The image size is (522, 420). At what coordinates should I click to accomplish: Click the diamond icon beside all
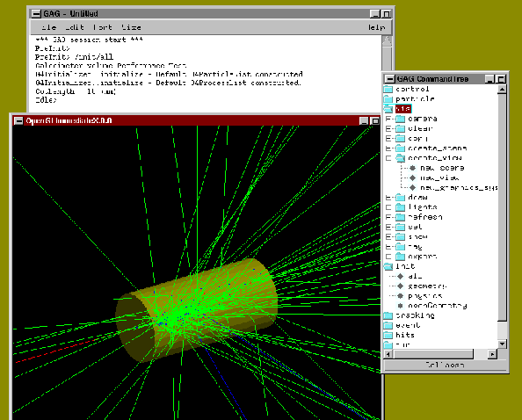401,276
